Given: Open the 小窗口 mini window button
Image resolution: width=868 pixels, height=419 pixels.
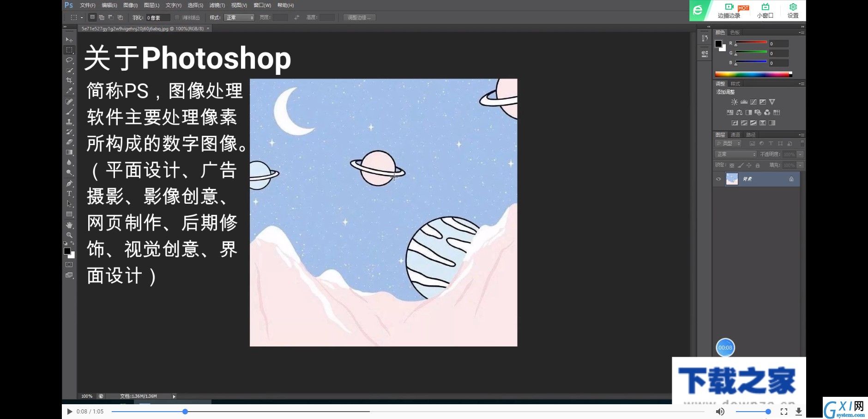Looking at the screenshot, I should (765, 11).
